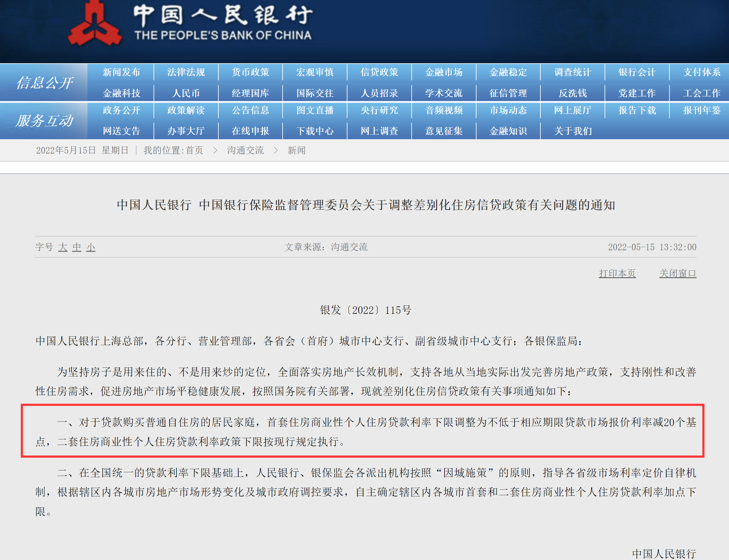
Task: Open the 货币政策 (Monetary Policy) section
Action: 250,72
